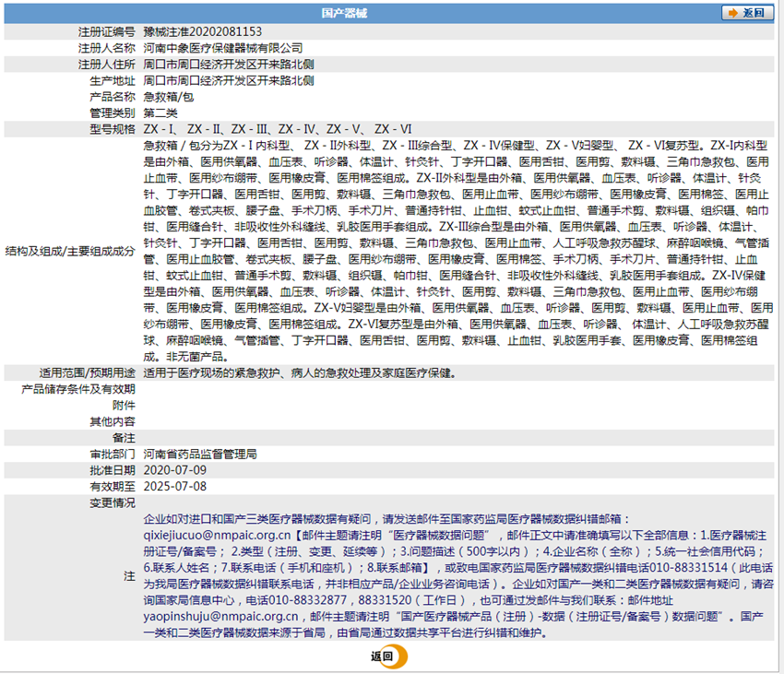Select the registration number 豫械注准20202081153

(x=203, y=31)
